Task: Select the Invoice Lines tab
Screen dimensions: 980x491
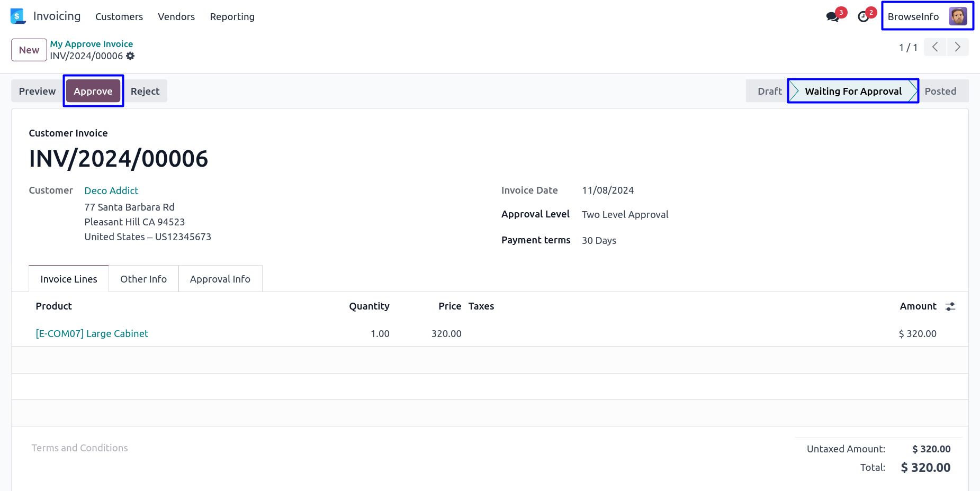Action: tap(69, 279)
